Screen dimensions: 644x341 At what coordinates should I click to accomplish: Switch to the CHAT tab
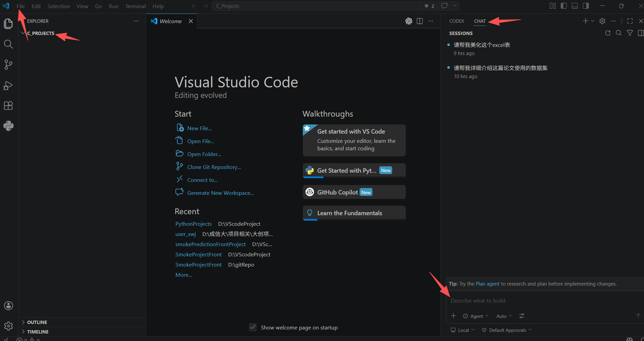coord(480,21)
